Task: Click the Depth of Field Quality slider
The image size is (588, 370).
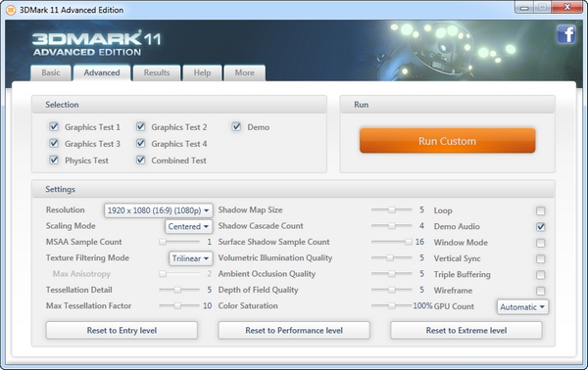Action: click(x=391, y=290)
